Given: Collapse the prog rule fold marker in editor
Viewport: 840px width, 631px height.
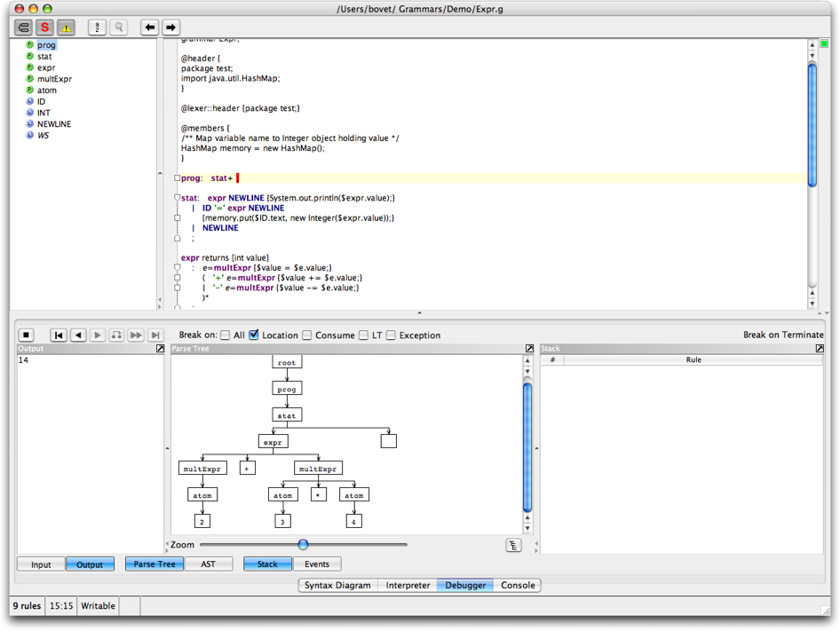Looking at the screenshot, I should (177, 178).
